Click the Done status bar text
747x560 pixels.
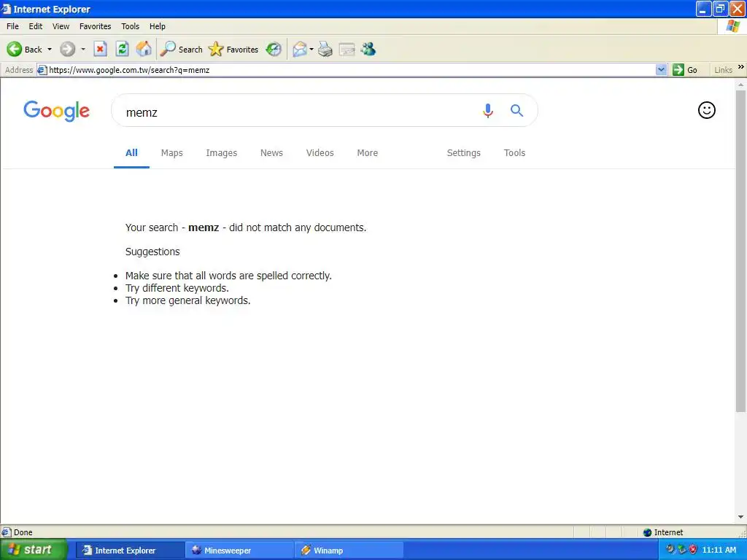[23, 532]
